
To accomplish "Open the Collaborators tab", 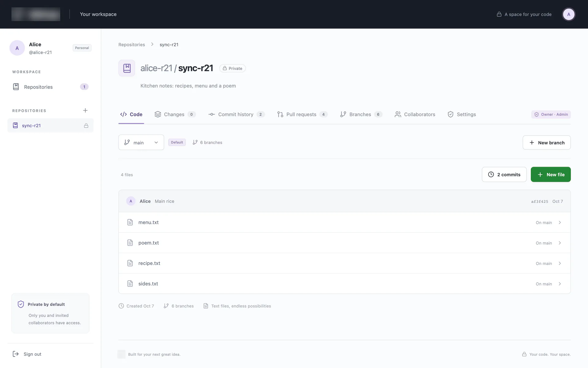I will 415,114.
